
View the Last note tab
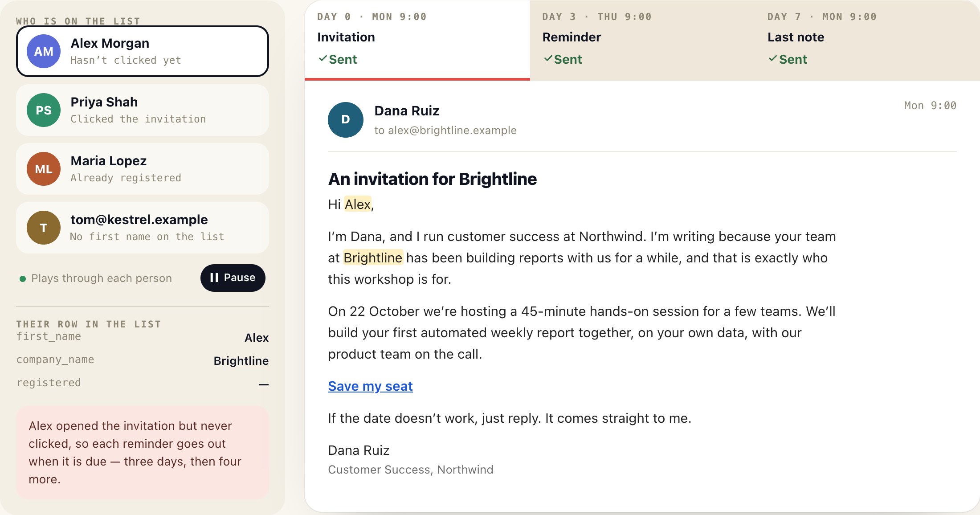[867, 40]
